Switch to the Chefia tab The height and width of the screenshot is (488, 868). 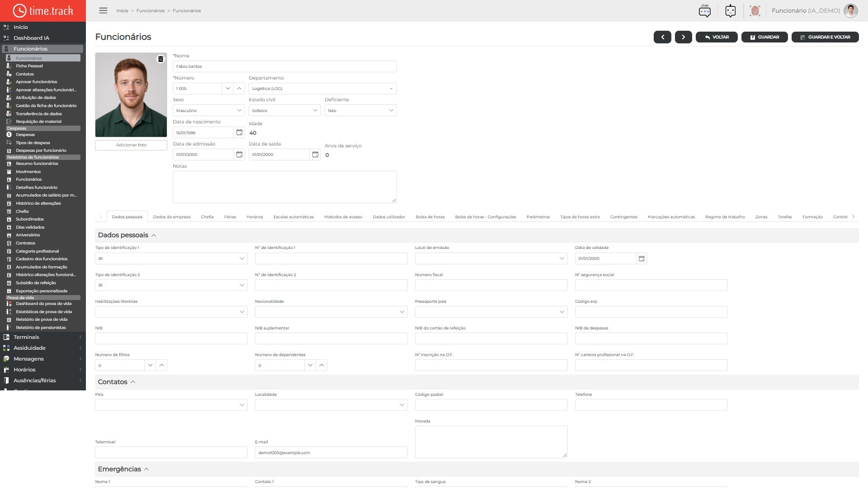(x=207, y=217)
